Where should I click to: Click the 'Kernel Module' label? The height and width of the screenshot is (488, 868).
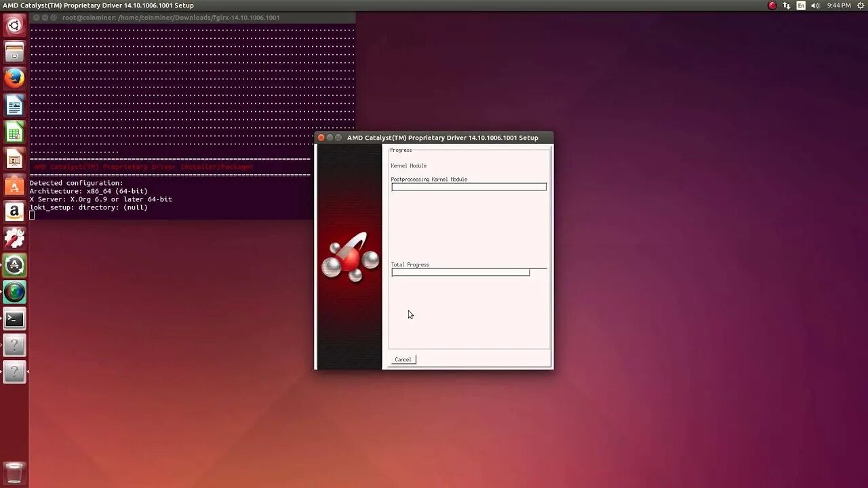click(408, 166)
